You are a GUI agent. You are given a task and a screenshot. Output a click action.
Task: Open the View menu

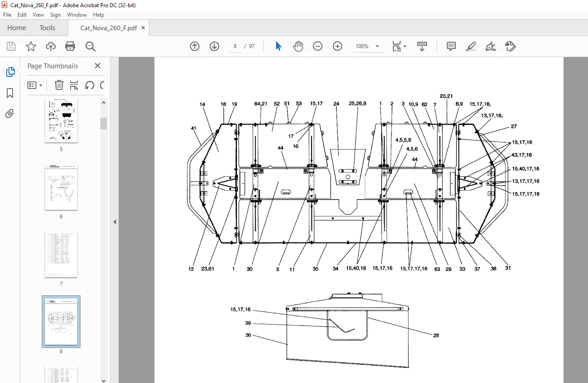(x=38, y=15)
